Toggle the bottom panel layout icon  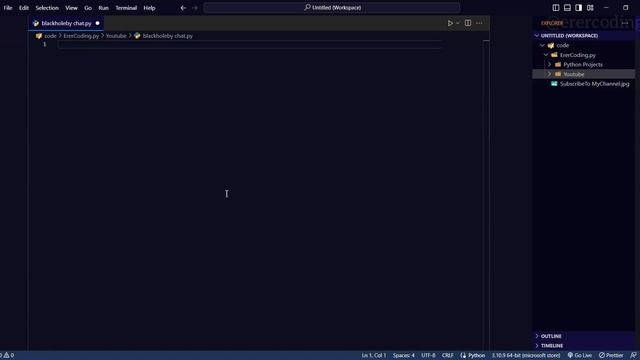tap(567, 8)
